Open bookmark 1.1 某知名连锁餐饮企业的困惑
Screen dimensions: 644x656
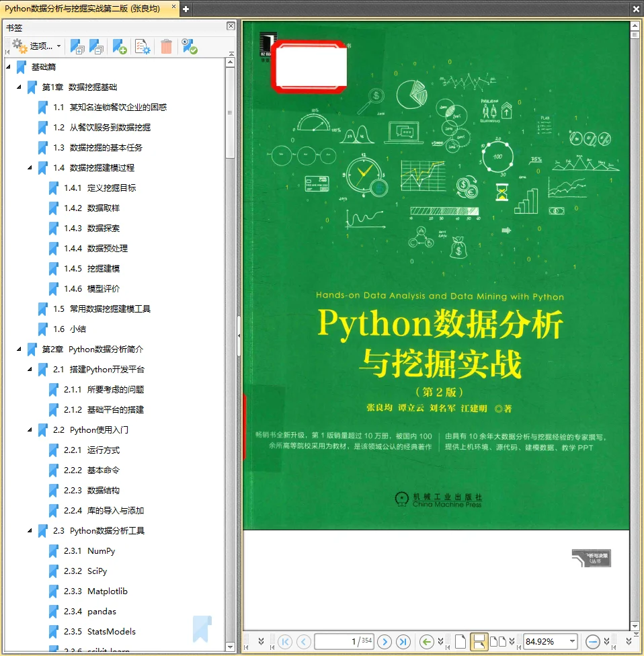click(x=110, y=108)
